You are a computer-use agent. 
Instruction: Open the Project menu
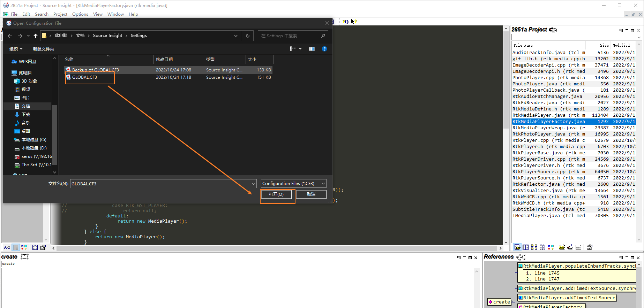pos(60,14)
